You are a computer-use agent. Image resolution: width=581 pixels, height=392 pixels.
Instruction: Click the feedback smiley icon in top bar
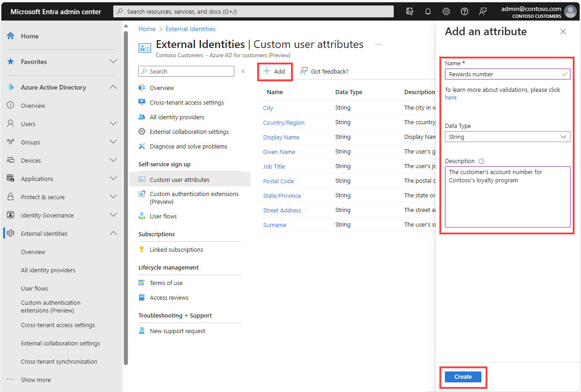(x=482, y=11)
